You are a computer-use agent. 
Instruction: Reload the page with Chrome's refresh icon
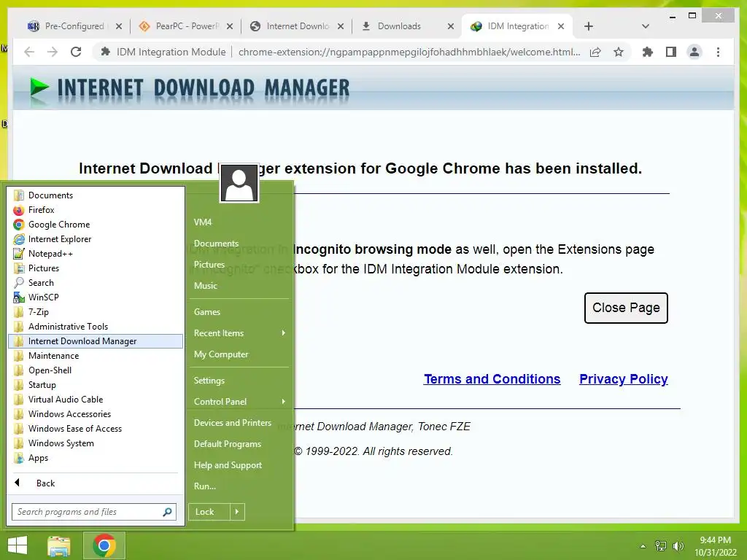76,52
